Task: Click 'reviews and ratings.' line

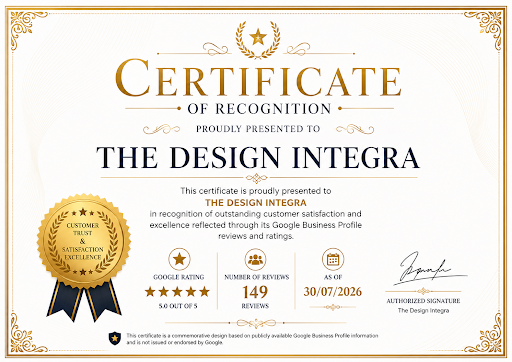Action: pos(256,236)
